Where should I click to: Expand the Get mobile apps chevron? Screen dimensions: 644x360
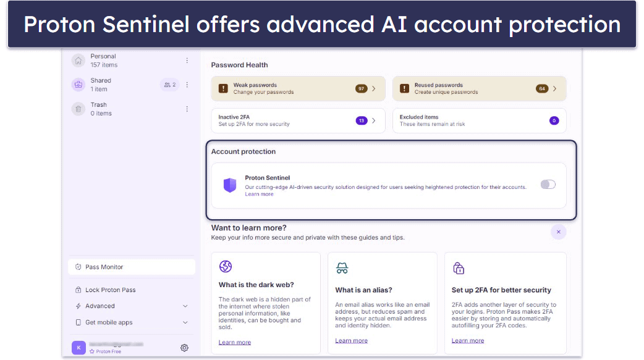[185, 323]
